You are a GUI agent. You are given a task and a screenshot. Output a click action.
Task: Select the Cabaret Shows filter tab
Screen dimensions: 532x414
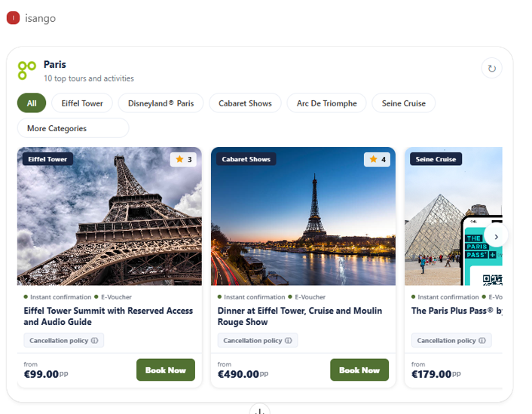point(245,103)
